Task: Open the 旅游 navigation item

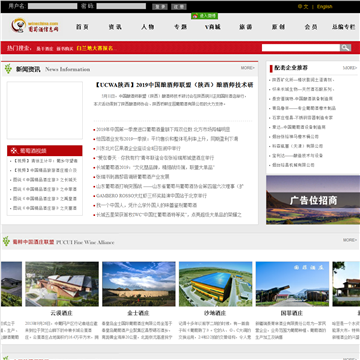Action: click(x=246, y=27)
